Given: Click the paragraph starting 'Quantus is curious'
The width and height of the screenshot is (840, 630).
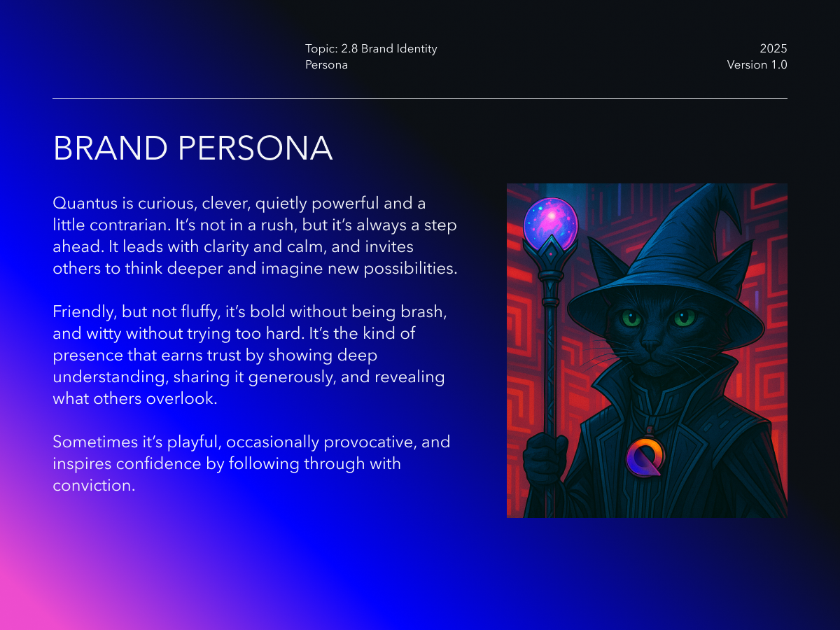Looking at the screenshot, I should point(255,236).
